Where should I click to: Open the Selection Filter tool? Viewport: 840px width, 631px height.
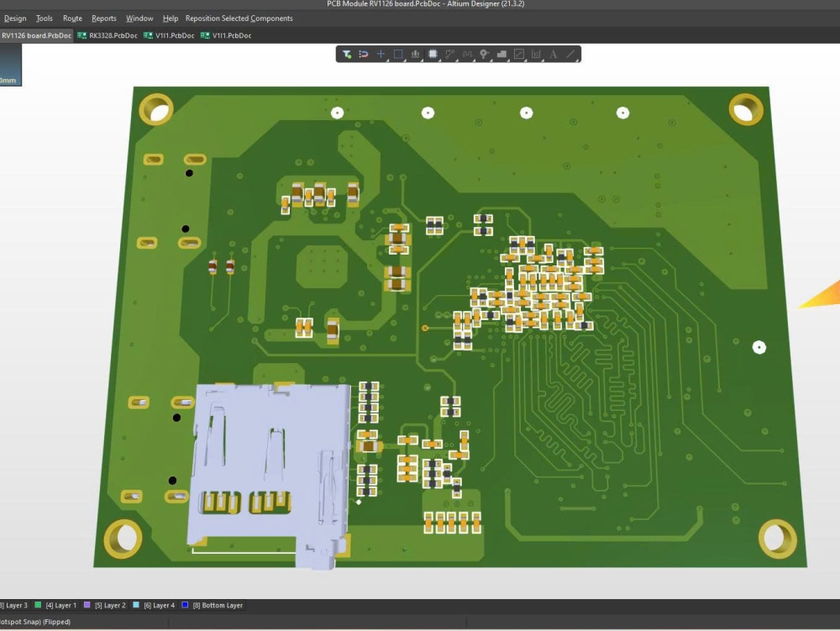coord(347,54)
